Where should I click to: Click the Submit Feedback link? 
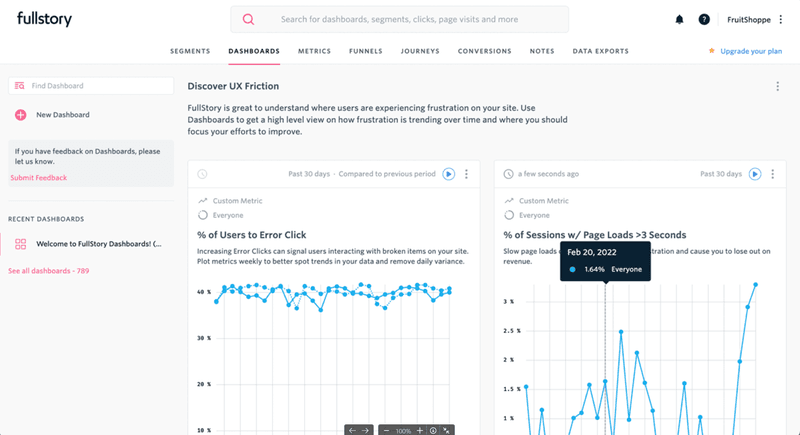38,177
